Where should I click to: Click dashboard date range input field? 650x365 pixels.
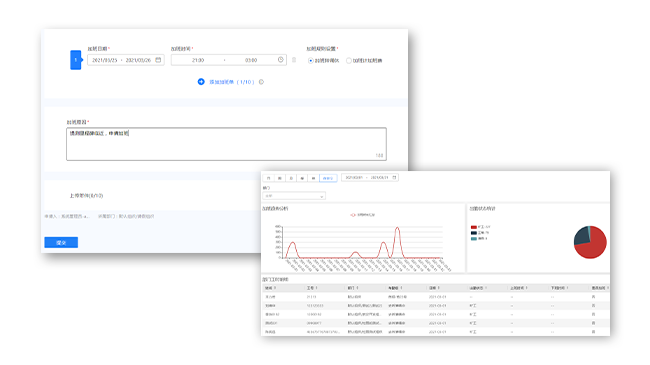(370, 178)
